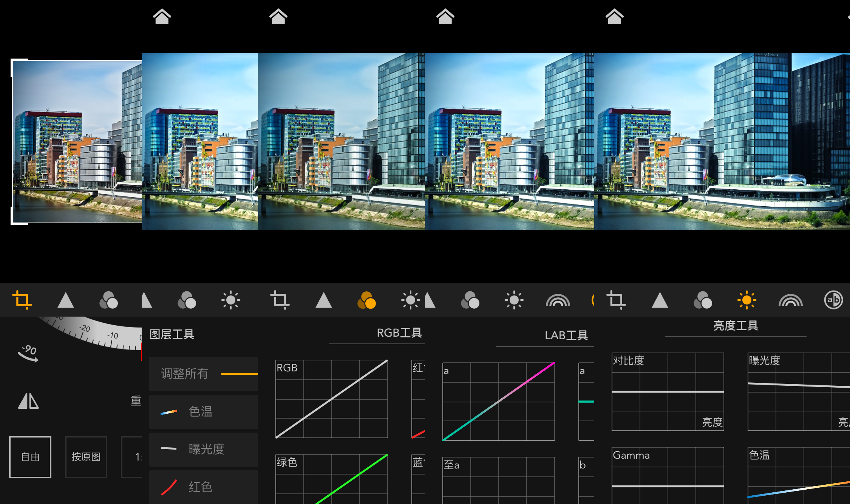Screen dimensions: 850x504
Task: Choose the 按原图 original crop ratio
Action: pos(86,457)
